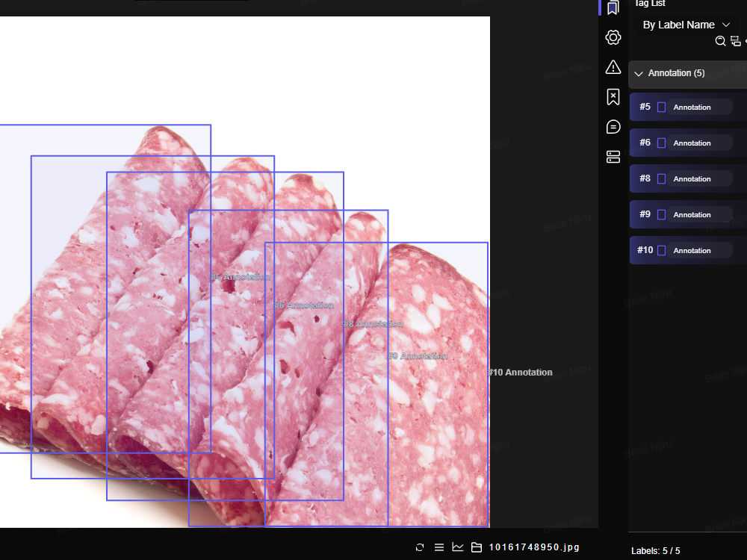Click the refresh icon in the bottom bar

pos(420,547)
